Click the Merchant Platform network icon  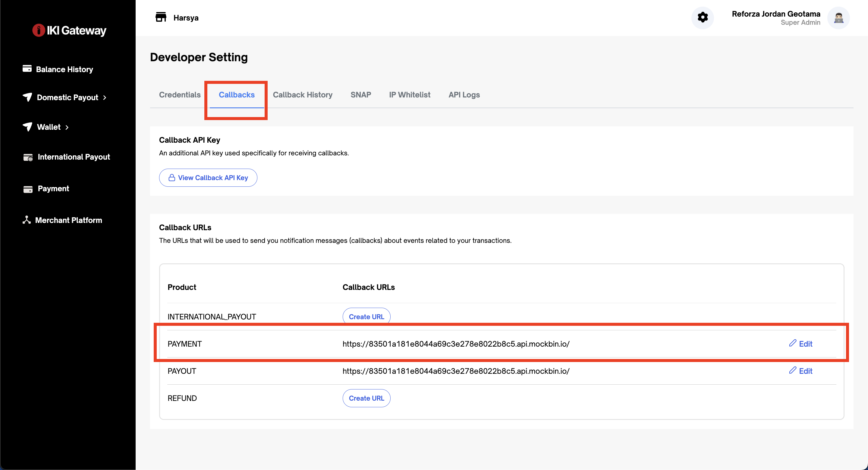[27, 220]
